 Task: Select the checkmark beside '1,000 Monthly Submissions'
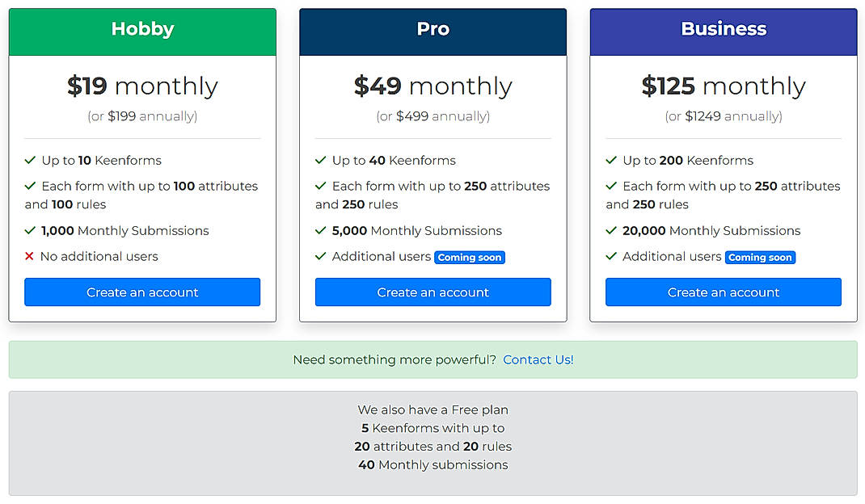(30, 230)
